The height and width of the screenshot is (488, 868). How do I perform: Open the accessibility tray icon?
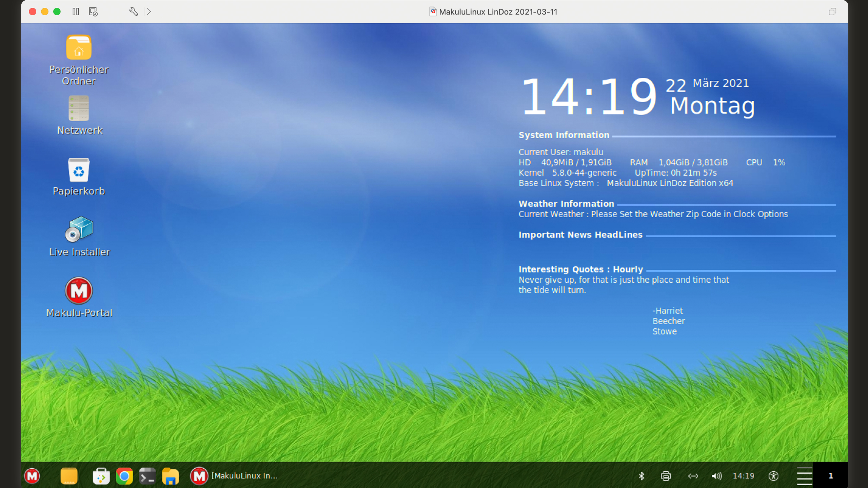pos(773,476)
